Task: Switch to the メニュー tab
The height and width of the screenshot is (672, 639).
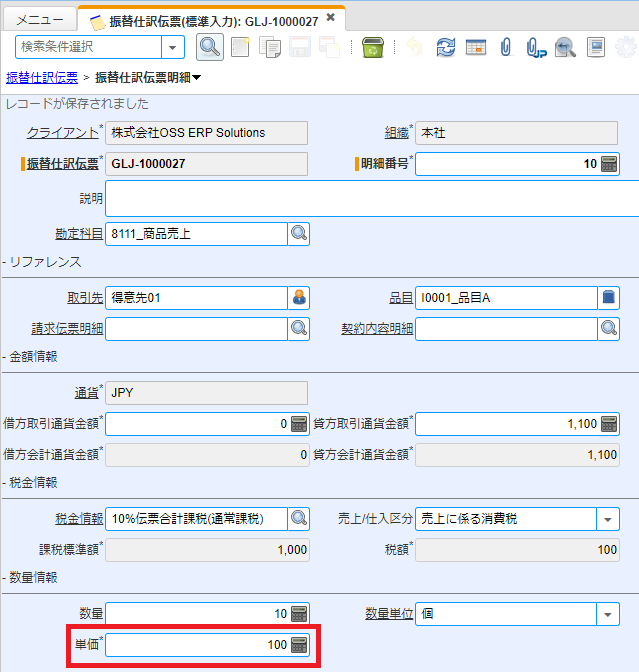Action: [39, 20]
